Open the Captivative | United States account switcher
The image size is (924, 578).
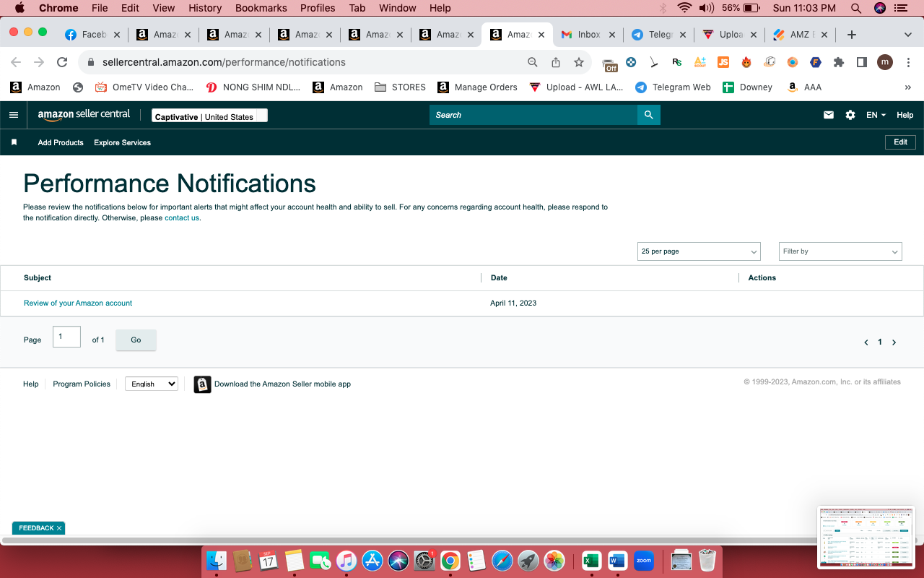coord(209,116)
